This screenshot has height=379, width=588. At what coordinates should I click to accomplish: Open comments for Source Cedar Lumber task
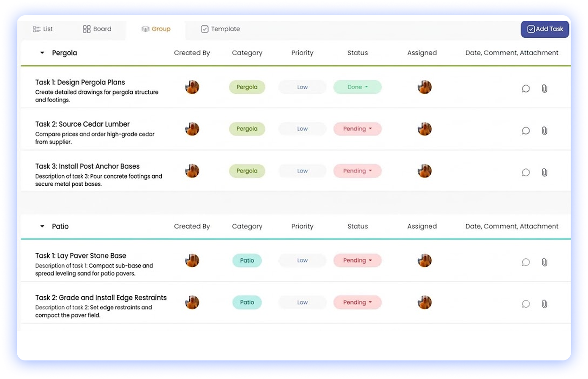click(525, 131)
